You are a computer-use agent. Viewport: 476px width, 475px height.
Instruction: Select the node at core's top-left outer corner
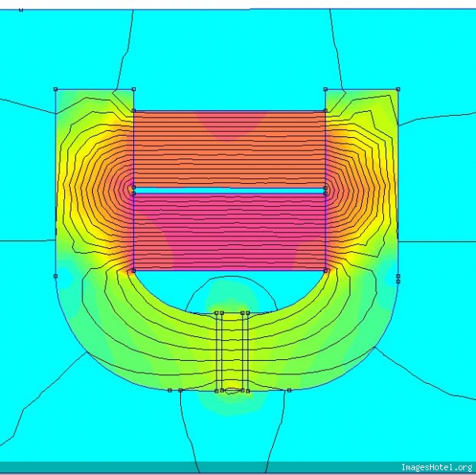[x=56, y=90]
